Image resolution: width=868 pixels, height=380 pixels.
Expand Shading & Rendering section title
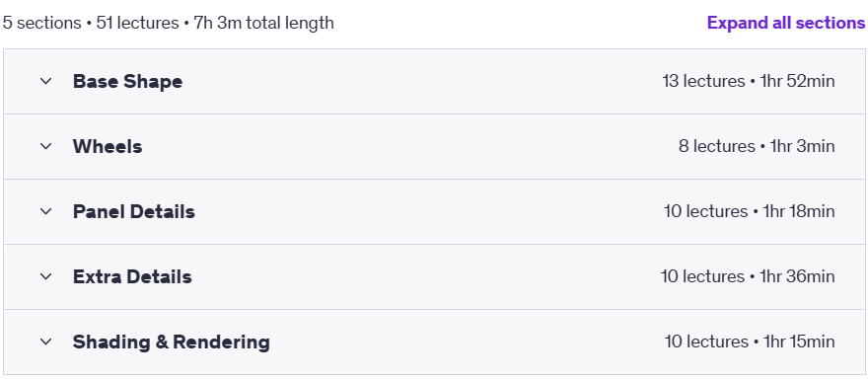coord(171,342)
